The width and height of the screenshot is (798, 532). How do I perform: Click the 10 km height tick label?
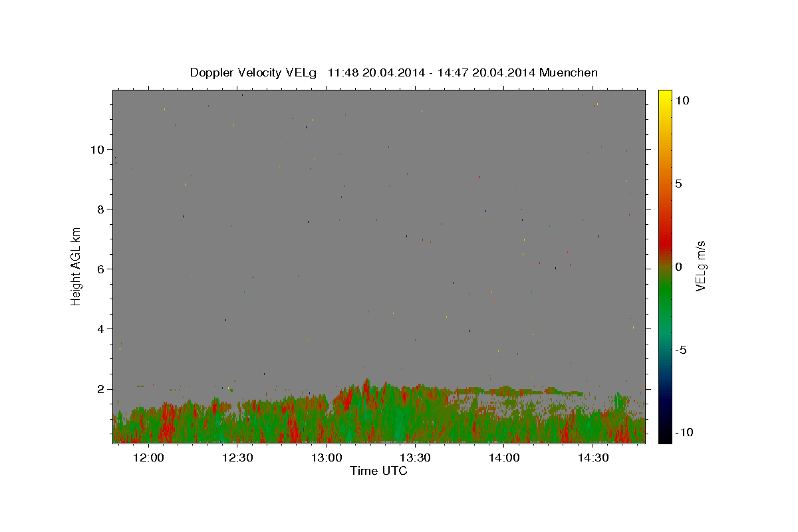click(97, 149)
